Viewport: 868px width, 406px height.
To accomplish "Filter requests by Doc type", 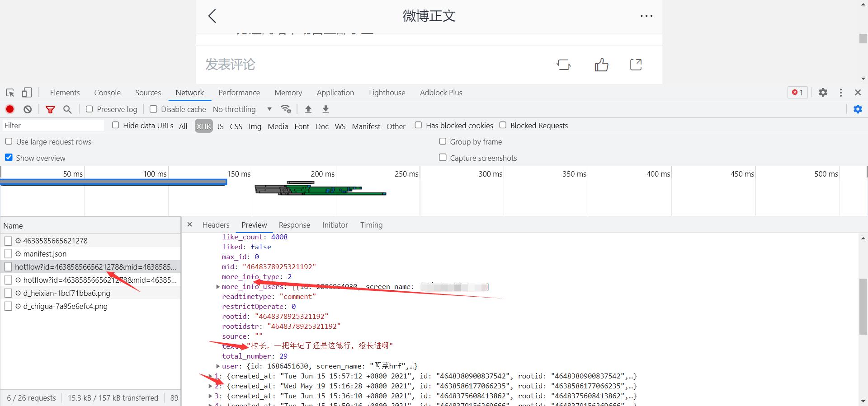I will [322, 126].
